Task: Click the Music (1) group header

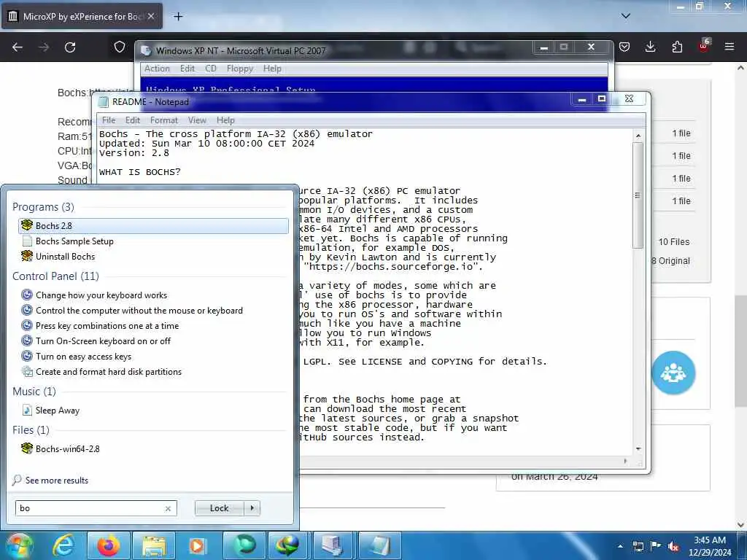Action: pyautogui.click(x=34, y=392)
